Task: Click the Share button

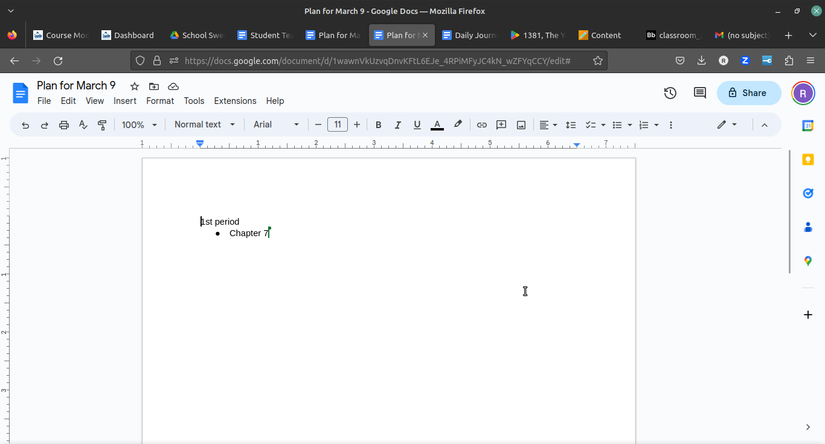Action: pos(748,93)
